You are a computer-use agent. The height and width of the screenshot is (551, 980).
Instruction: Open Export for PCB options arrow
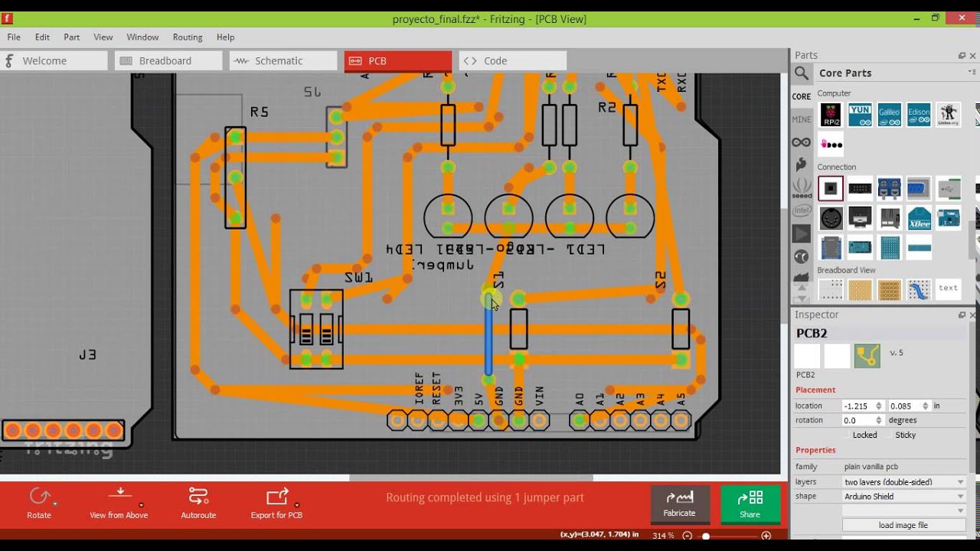[297, 505]
